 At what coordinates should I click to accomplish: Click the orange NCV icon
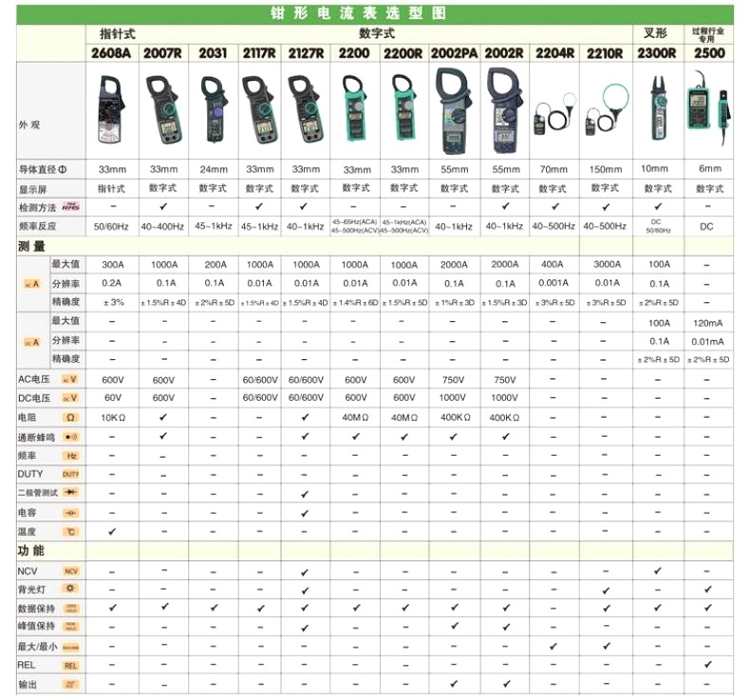70,571
